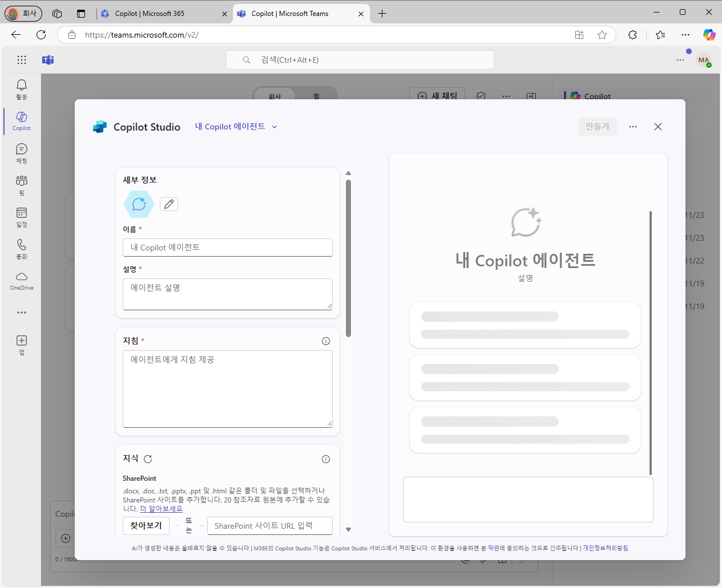Open the 약관 terms link

tap(494, 548)
